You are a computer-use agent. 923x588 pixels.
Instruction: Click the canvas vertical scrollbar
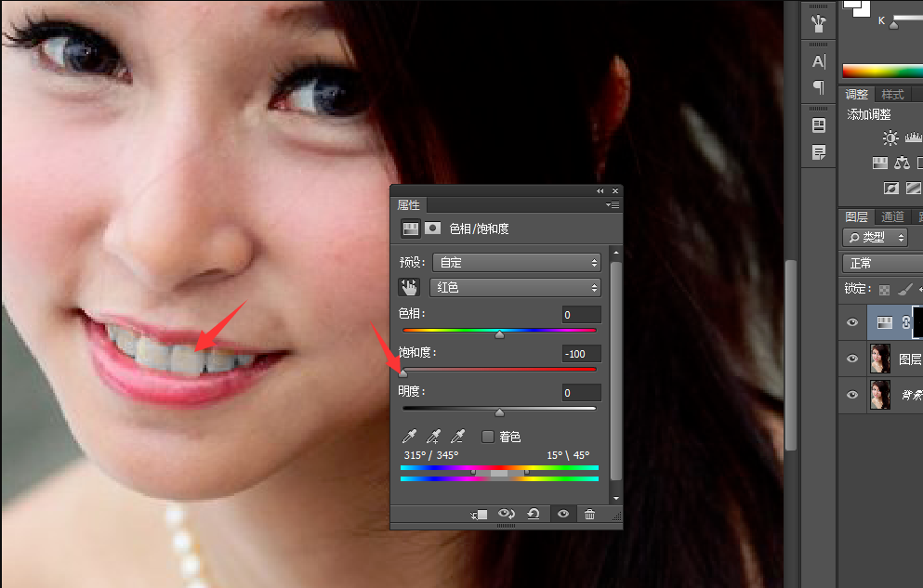[x=791, y=355]
